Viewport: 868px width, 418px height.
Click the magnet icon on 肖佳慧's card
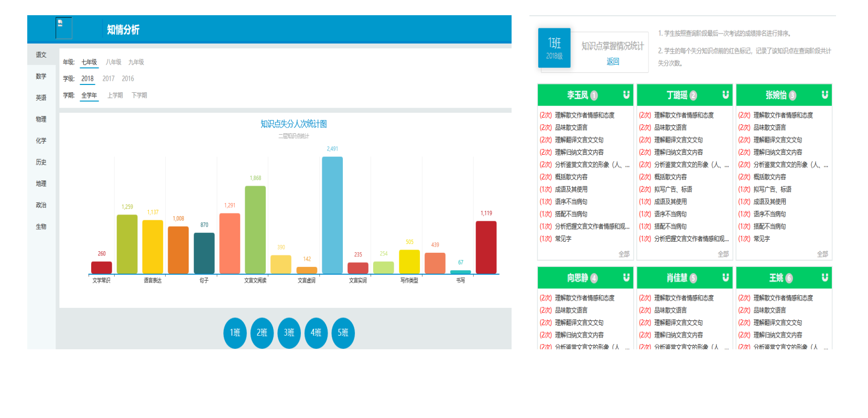(725, 277)
